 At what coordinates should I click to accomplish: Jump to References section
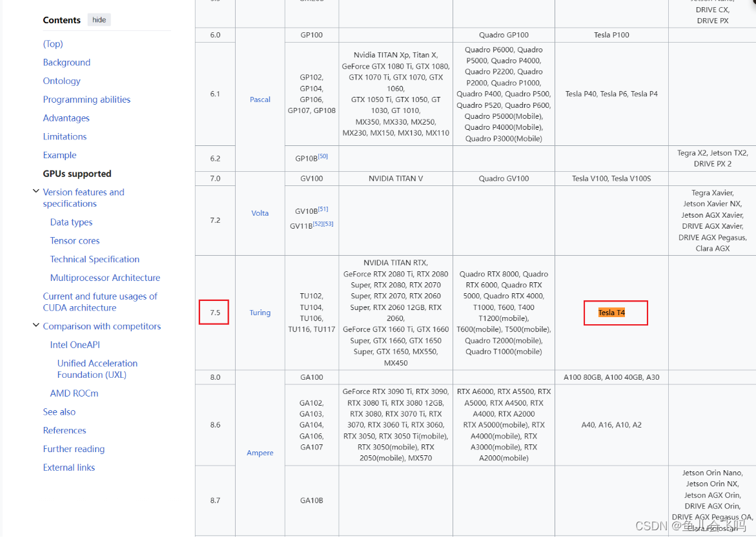point(65,430)
